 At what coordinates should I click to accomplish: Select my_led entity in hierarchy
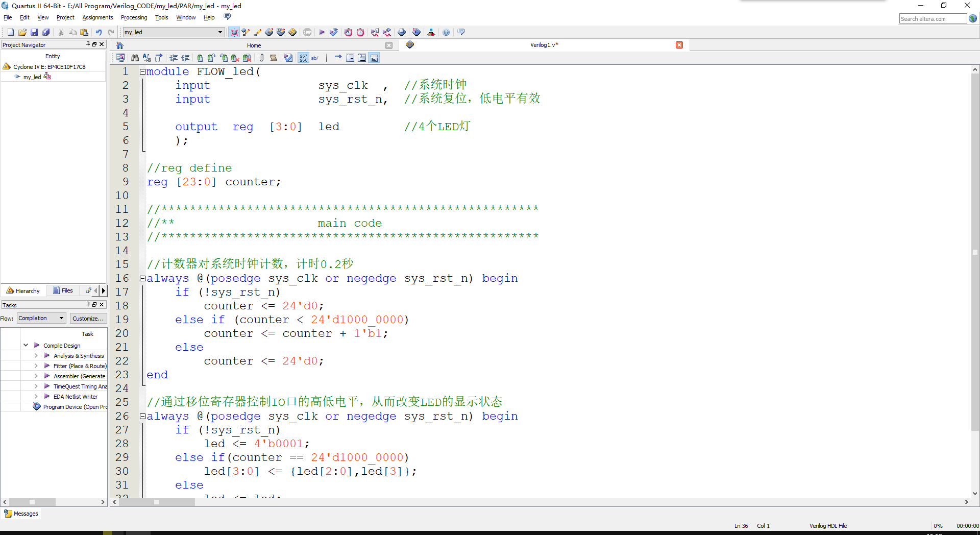click(x=32, y=77)
